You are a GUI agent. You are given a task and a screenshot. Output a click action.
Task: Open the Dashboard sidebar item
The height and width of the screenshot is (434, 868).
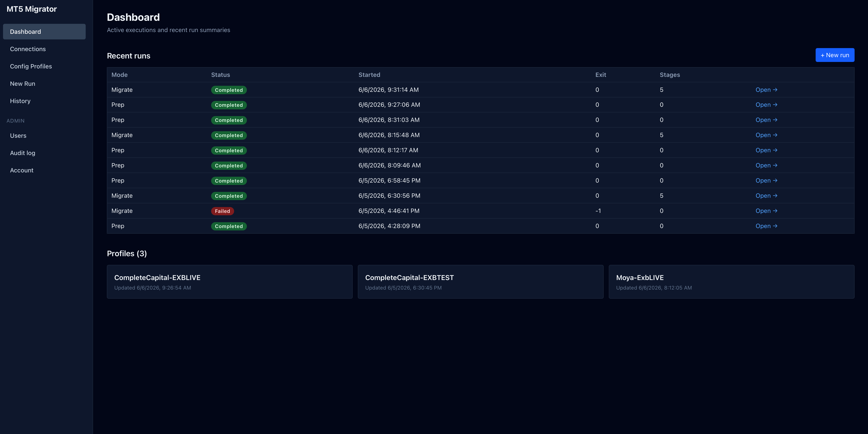pyautogui.click(x=44, y=32)
